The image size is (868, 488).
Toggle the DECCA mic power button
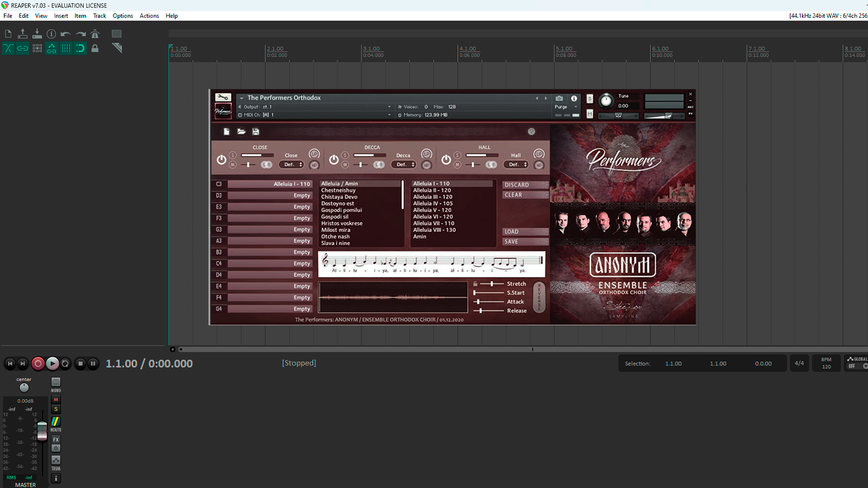(334, 159)
